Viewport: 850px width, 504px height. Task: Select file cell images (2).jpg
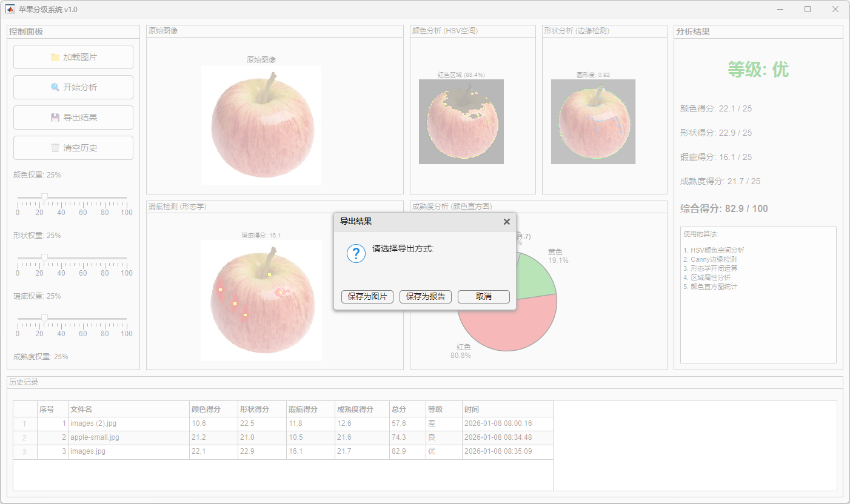click(129, 423)
